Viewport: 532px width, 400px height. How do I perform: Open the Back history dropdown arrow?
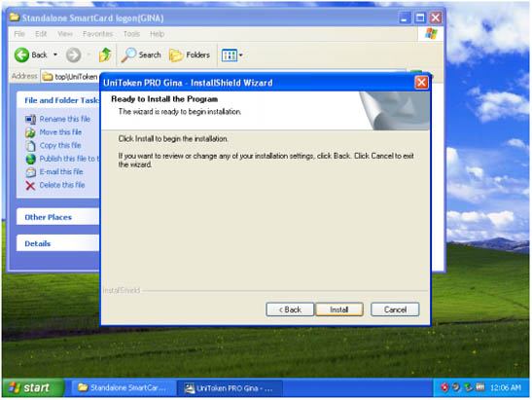point(55,55)
